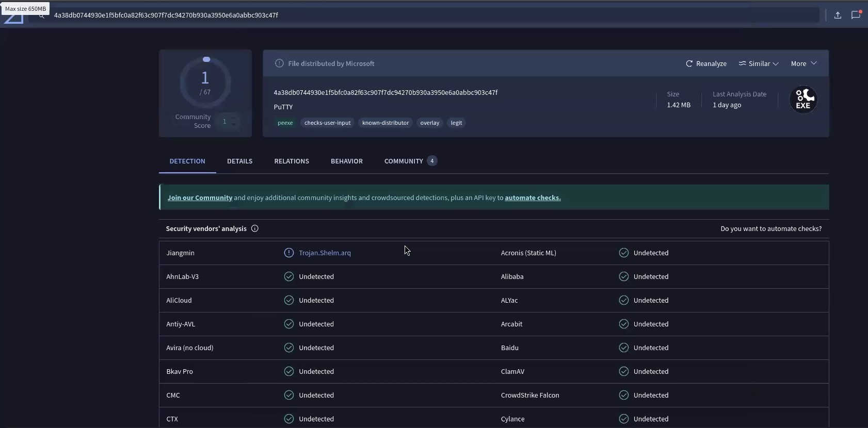Click the PuTTY file name
The height and width of the screenshot is (428, 868).
(283, 107)
